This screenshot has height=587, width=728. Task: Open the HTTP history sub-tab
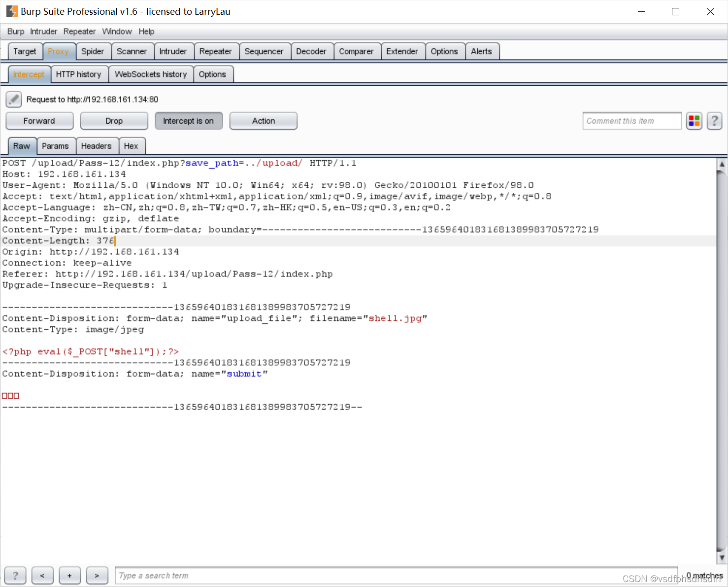[79, 74]
